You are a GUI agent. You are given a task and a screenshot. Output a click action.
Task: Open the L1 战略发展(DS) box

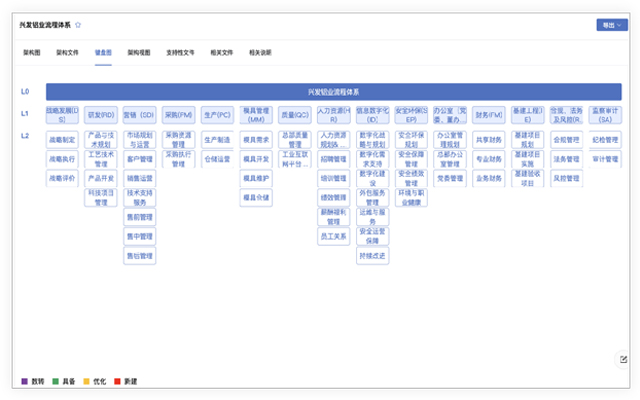[x=62, y=115]
